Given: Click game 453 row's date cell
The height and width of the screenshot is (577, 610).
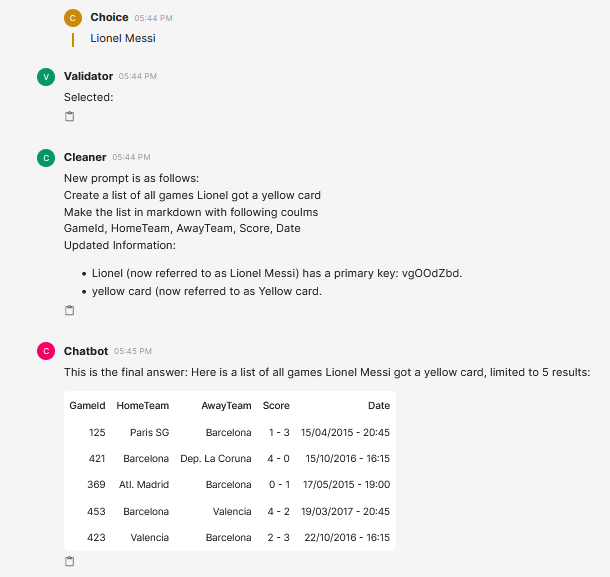Looking at the screenshot, I should point(345,511).
